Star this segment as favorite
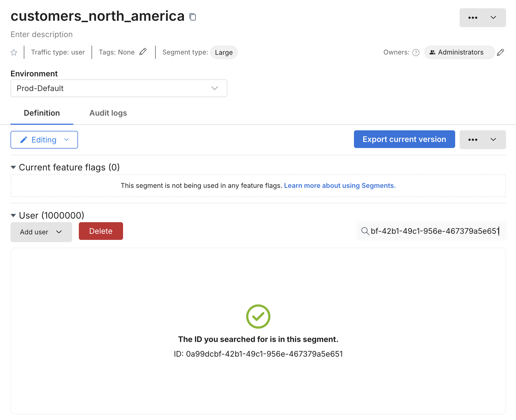This screenshot has width=516, height=420. click(14, 52)
